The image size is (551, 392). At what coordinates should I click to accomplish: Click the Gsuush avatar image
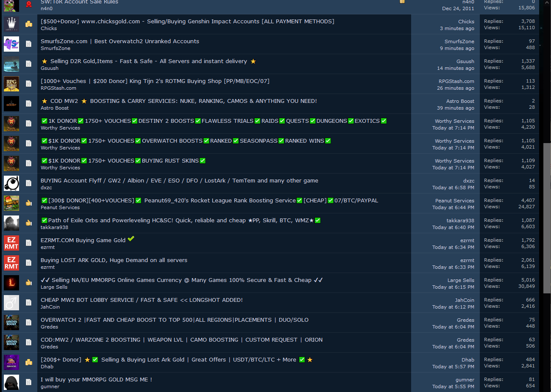point(11,64)
